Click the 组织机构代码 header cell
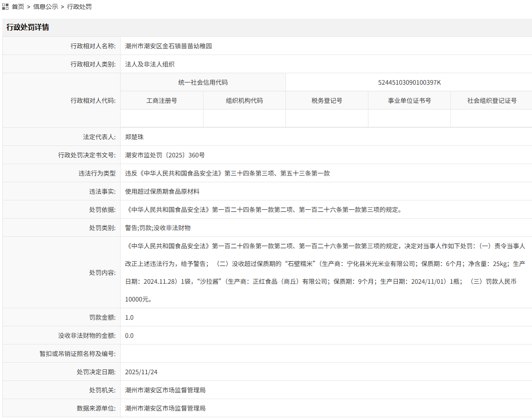 [244, 101]
